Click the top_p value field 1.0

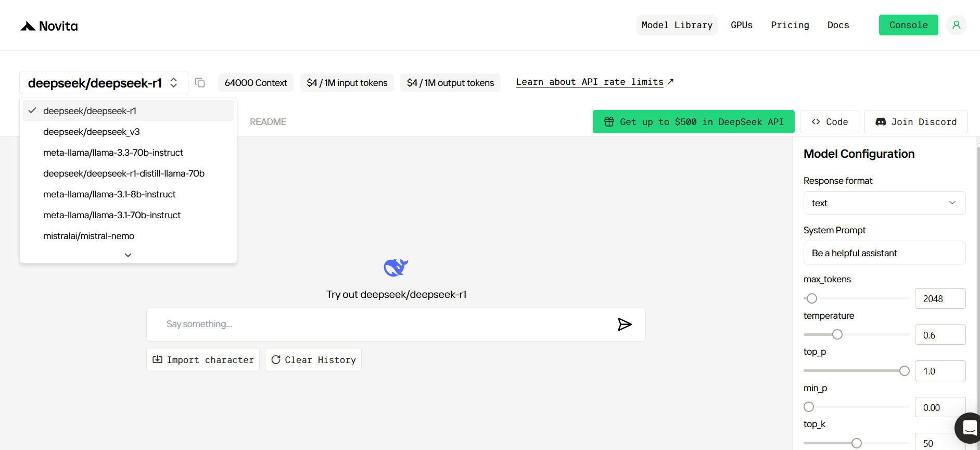[x=940, y=371]
